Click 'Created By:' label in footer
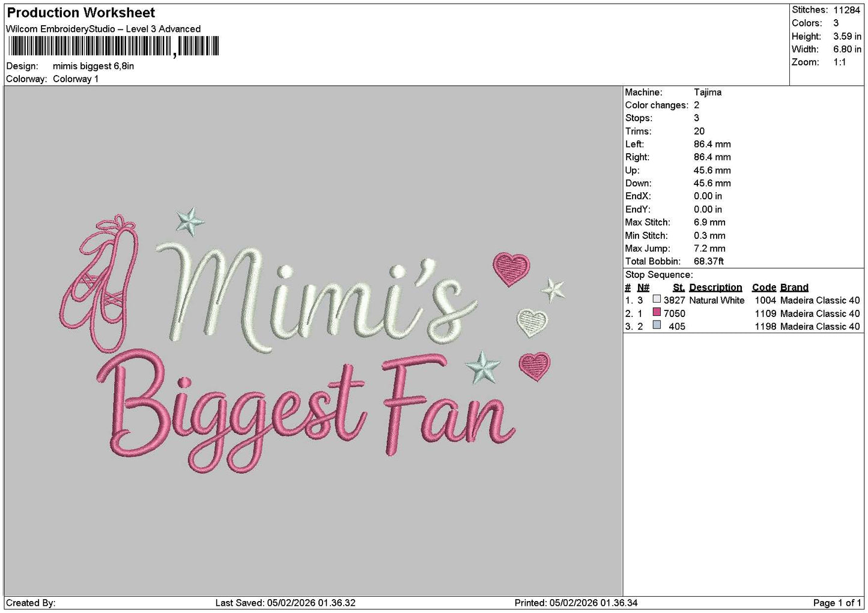This screenshot has height=613, width=868. [31, 603]
